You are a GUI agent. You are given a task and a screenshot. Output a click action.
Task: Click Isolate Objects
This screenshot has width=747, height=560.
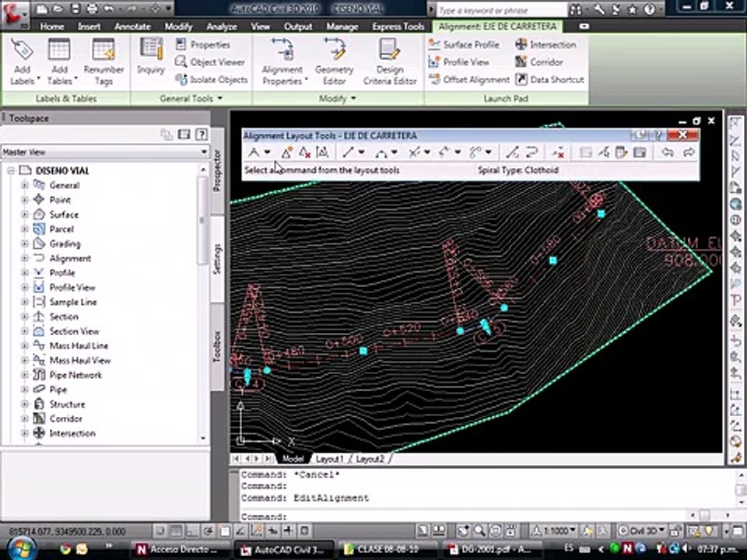tap(212, 79)
